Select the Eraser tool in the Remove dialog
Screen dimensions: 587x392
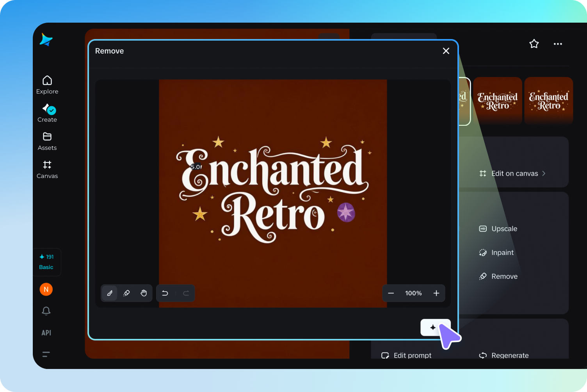[126, 293]
